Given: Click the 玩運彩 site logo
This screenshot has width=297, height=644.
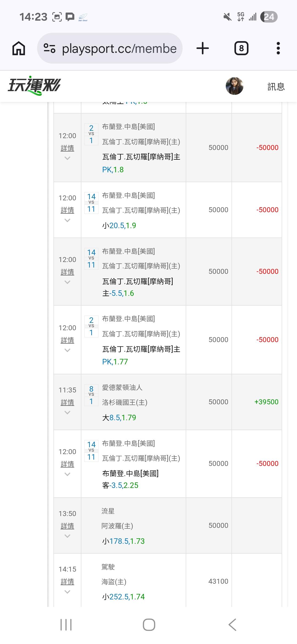Looking at the screenshot, I should point(34,86).
